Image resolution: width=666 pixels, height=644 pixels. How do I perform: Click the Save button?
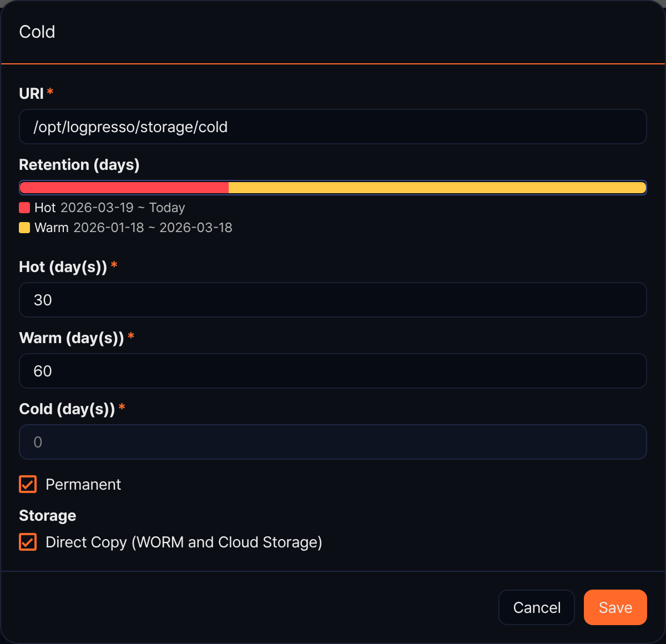[615, 607]
